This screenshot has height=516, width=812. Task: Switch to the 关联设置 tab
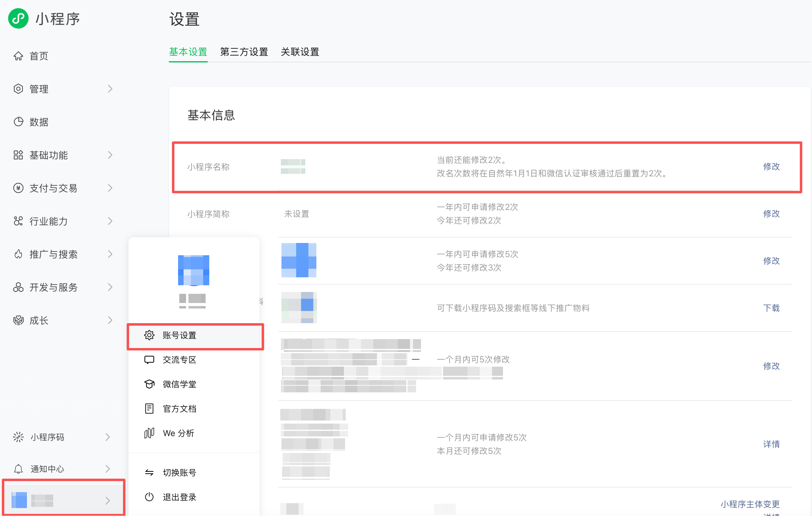[x=300, y=52]
